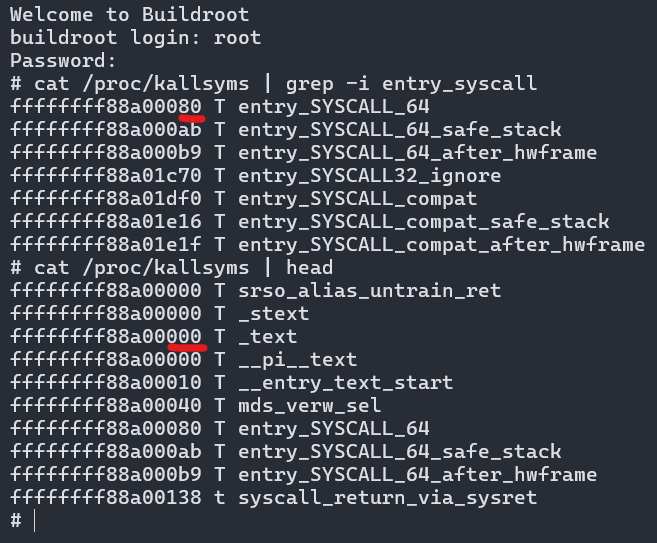Click the _stext symbol name
The width and height of the screenshot is (657, 543).
click(273, 314)
